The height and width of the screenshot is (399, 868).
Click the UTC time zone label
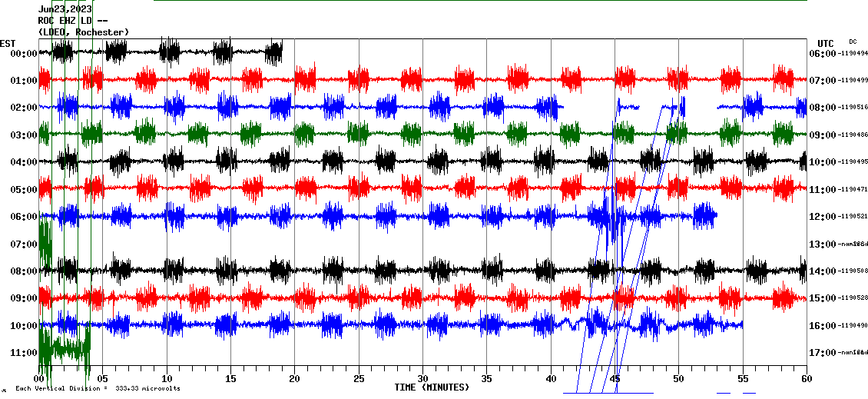coord(825,43)
